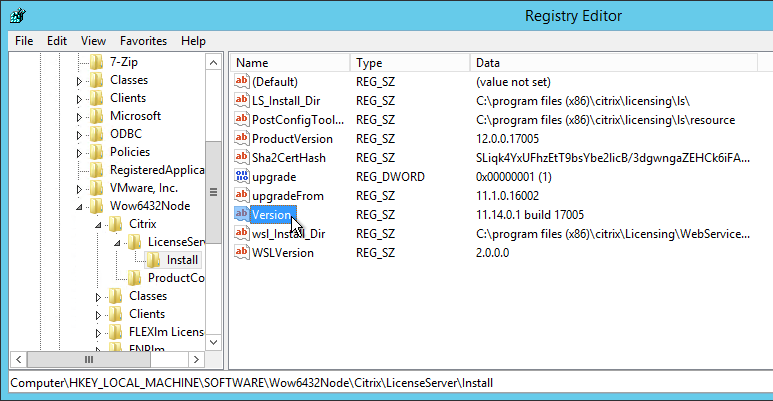The height and width of the screenshot is (401, 773).
Task: Click the Version string value icon
Action: pos(242,215)
